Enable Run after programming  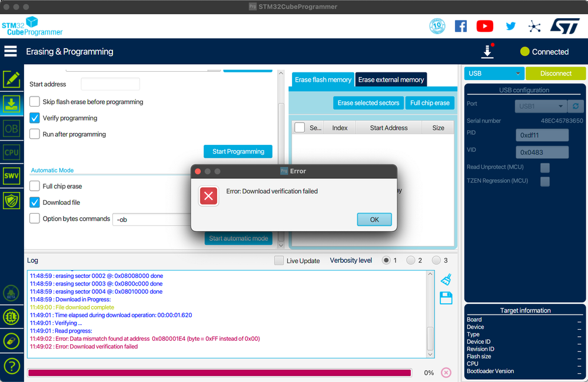coord(35,134)
